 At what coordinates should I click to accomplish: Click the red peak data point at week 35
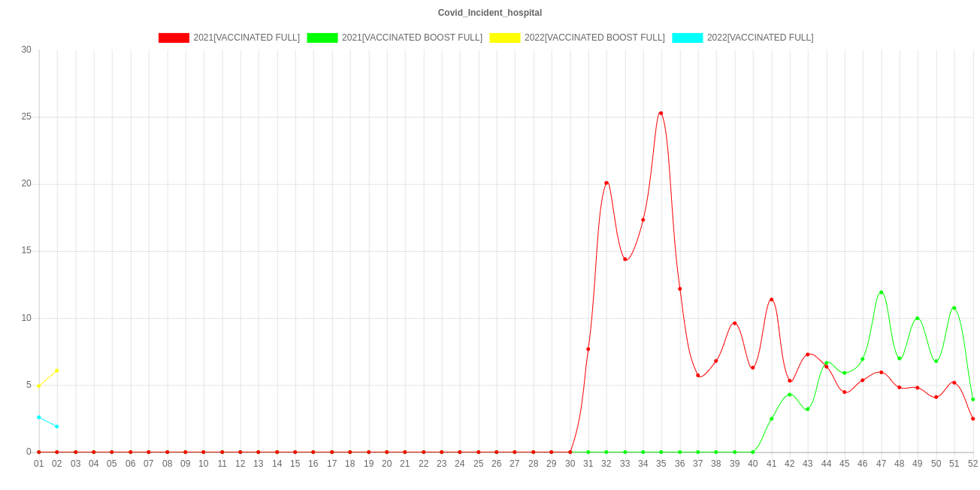[661, 113]
